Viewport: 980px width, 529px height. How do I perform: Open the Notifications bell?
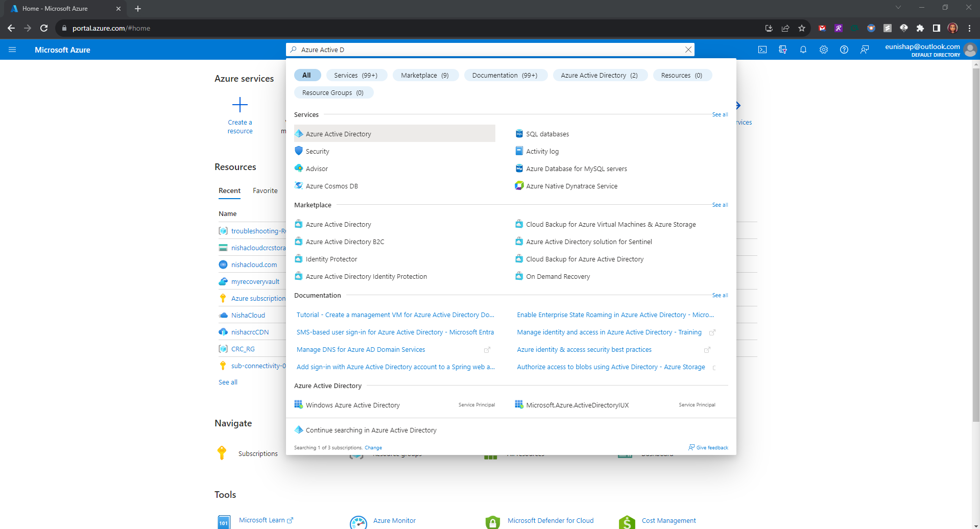tap(803, 50)
